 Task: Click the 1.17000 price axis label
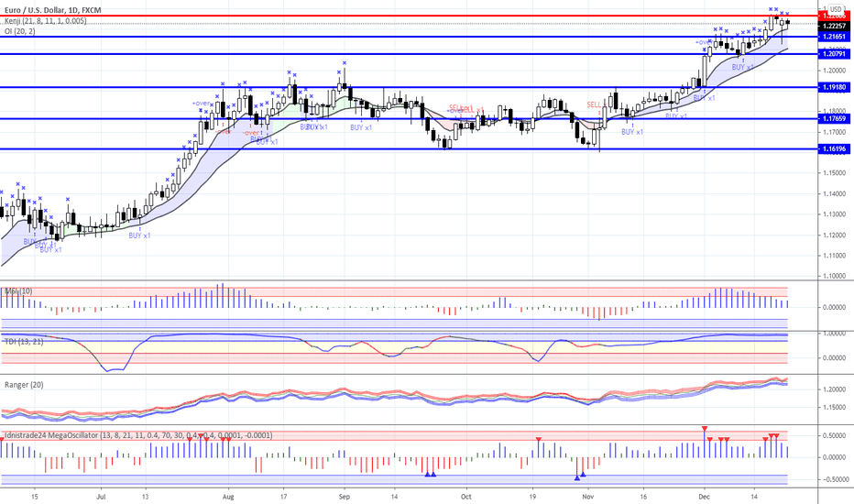coord(835,132)
